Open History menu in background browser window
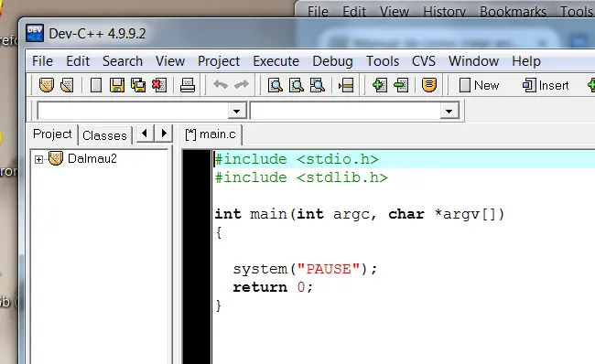The image size is (595, 364). pos(444,12)
